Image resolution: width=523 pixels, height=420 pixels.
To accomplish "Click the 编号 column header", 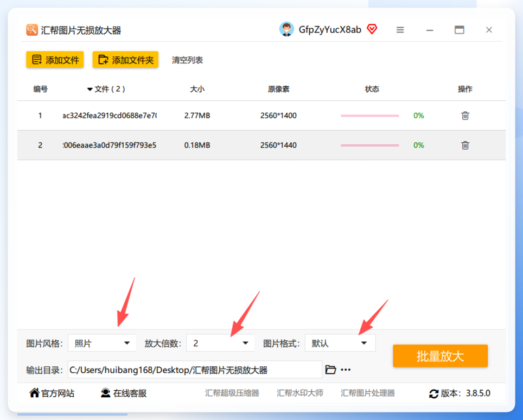I will (x=40, y=89).
